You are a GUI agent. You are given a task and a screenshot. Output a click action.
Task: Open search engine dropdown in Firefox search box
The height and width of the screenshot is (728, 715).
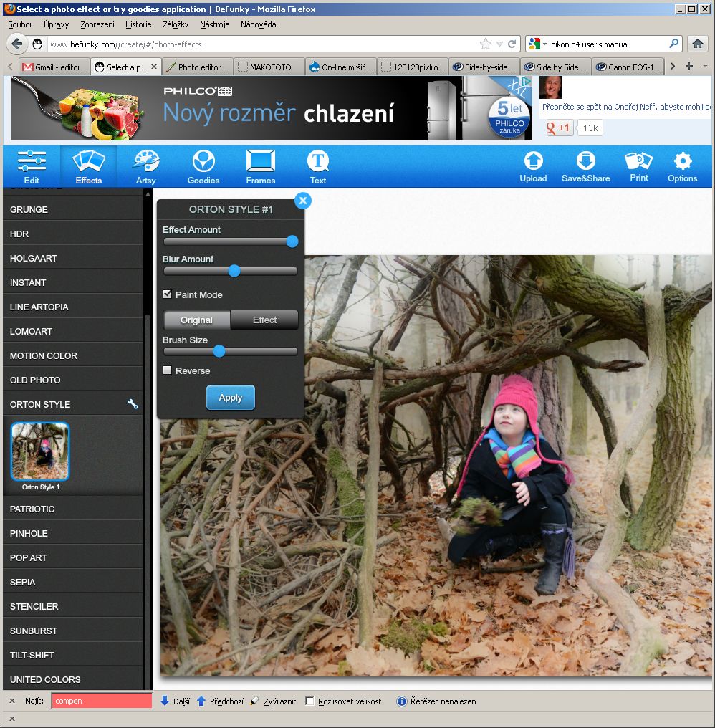point(539,44)
